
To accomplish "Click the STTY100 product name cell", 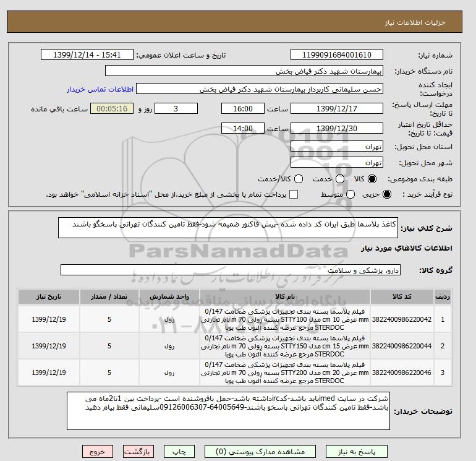I will pos(285,319).
